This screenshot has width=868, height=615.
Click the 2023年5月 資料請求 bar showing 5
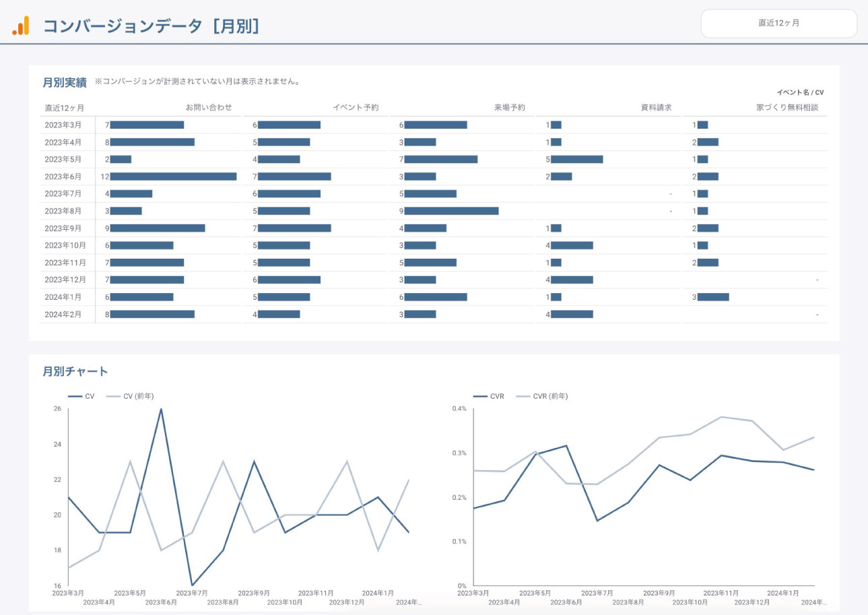[x=576, y=160]
